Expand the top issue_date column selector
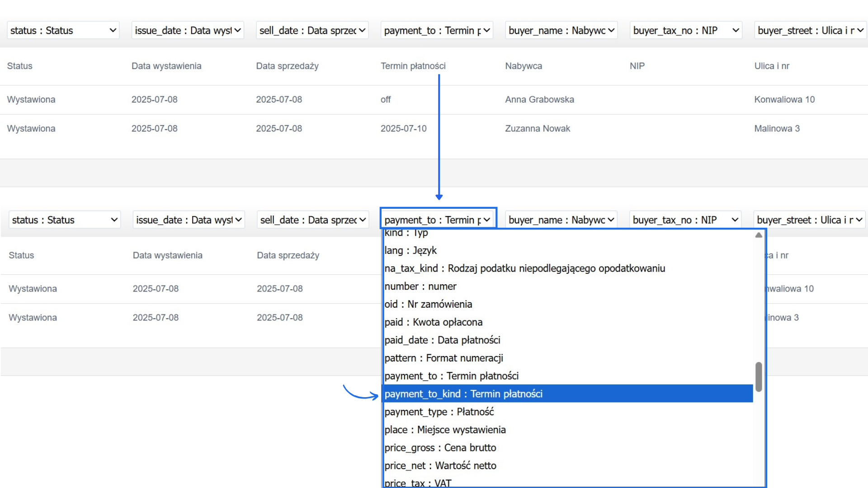The width and height of the screenshot is (868, 488). click(x=188, y=30)
